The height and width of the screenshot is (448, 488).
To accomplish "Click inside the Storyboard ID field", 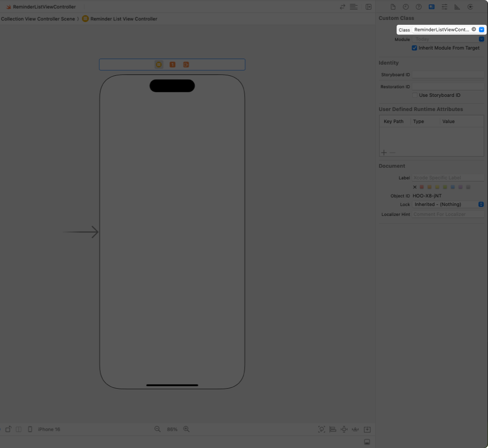I will (448, 74).
